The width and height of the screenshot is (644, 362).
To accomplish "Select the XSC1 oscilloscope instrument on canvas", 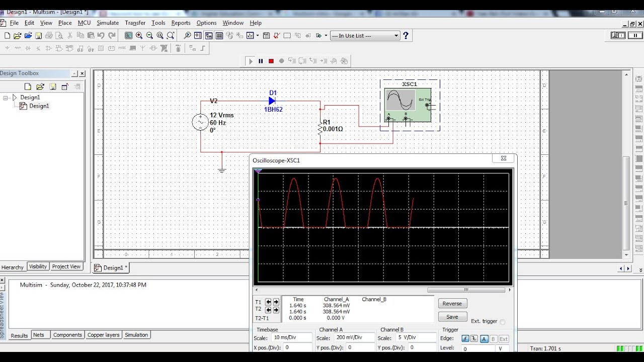I will click(408, 105).
